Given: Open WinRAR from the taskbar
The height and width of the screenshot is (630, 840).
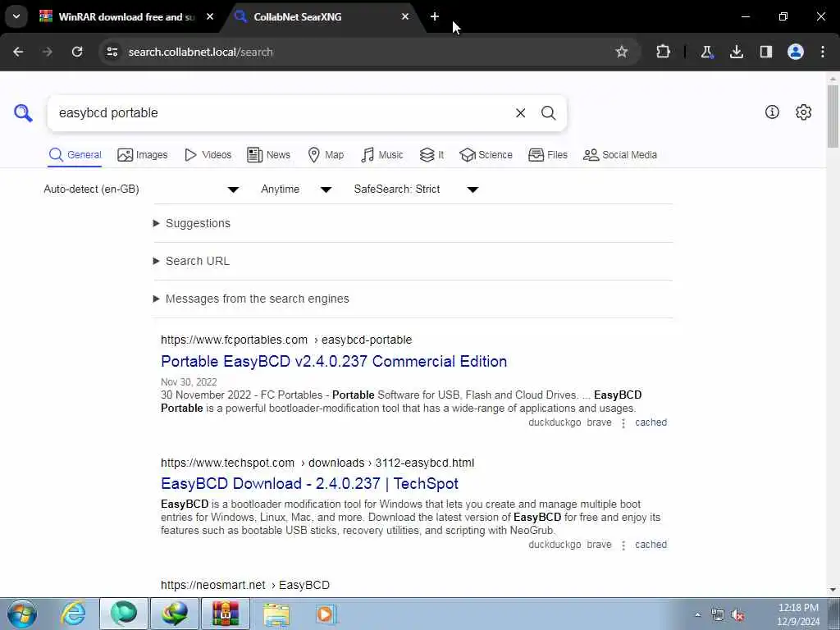Looking at the screenshot, I should click(226, 614).
